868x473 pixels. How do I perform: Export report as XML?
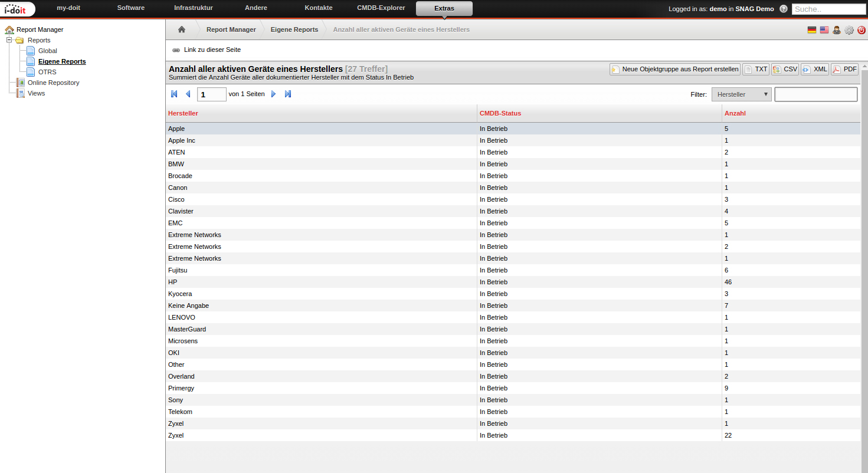click(x=815, y=69)
